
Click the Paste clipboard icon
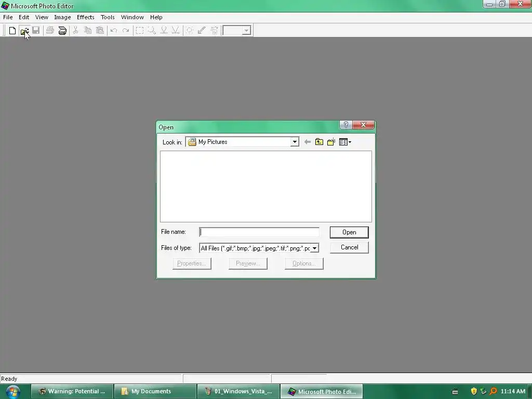100,31
